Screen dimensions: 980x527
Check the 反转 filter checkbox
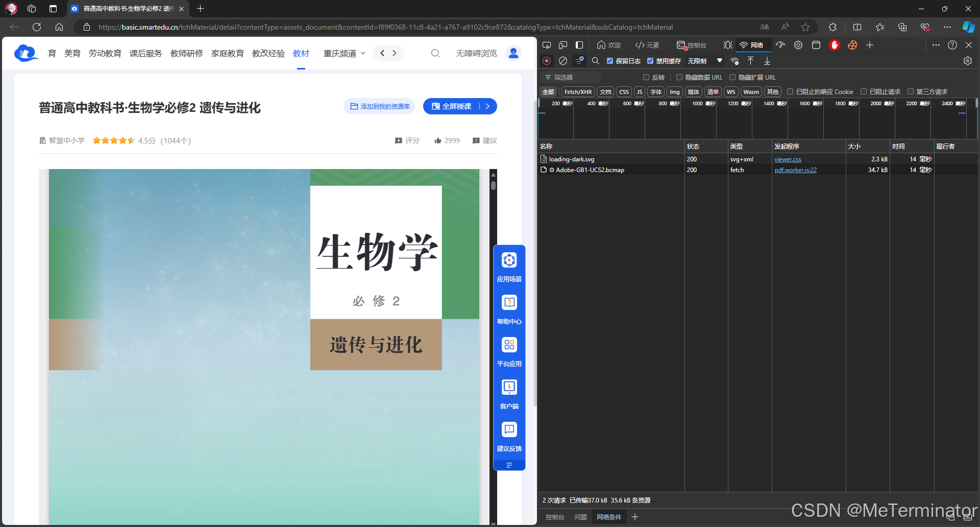646,77
